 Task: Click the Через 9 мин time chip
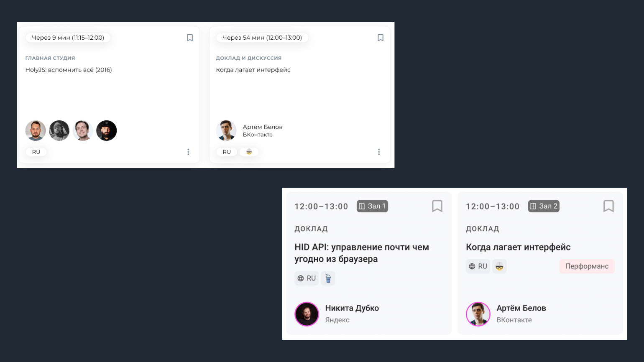68,38
